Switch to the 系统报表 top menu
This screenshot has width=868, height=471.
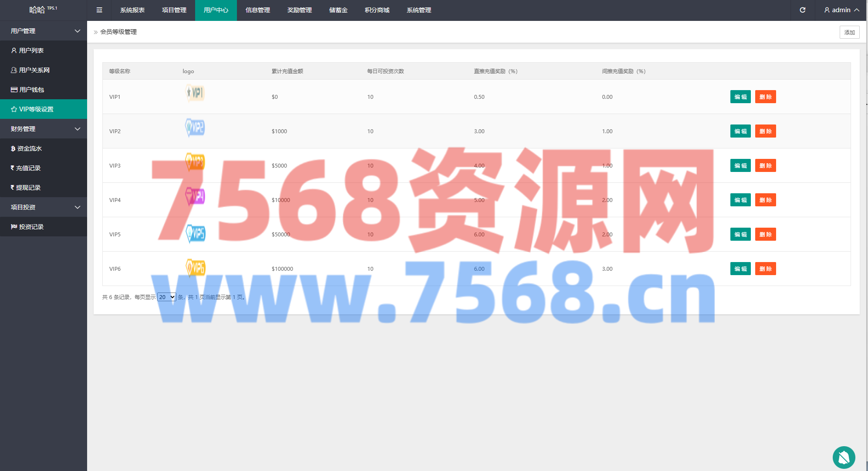(x=132, y=10)
